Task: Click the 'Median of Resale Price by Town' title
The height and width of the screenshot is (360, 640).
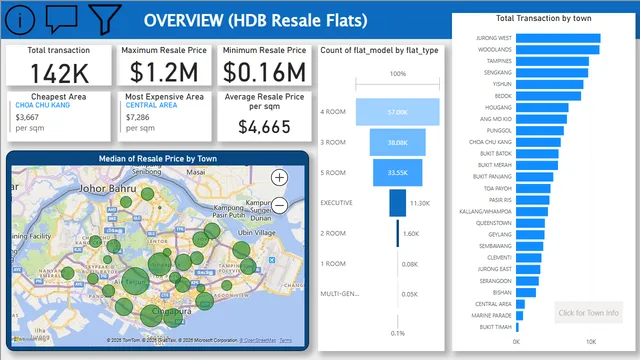Action: coord(158,158)
